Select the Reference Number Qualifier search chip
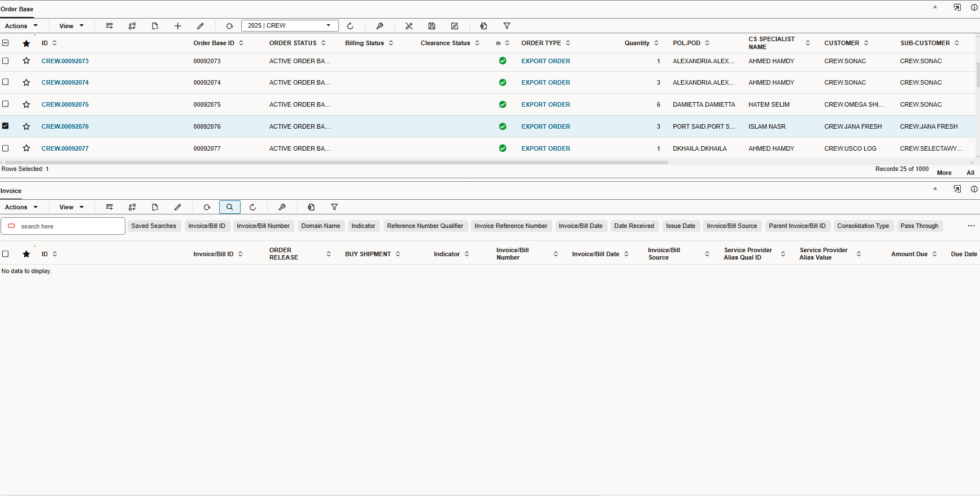The height and width of the screenshot is (496, 980). (425, 226)
